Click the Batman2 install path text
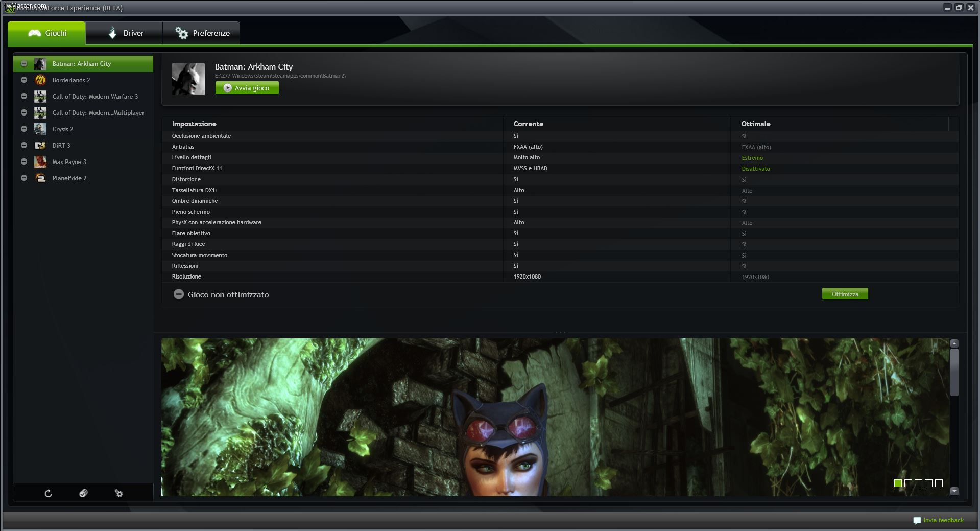The width and height of the screenshot is (980, 531). click(x=280, y=76)
